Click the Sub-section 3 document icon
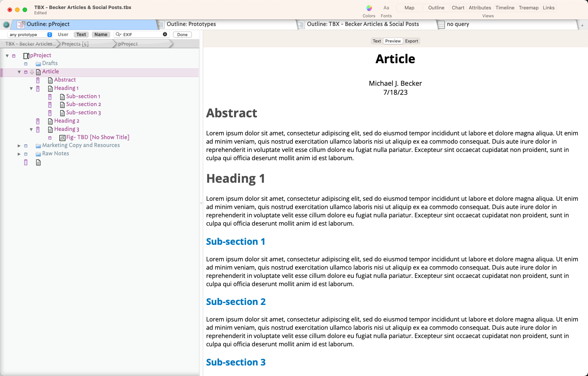 (x=62, y=113)
